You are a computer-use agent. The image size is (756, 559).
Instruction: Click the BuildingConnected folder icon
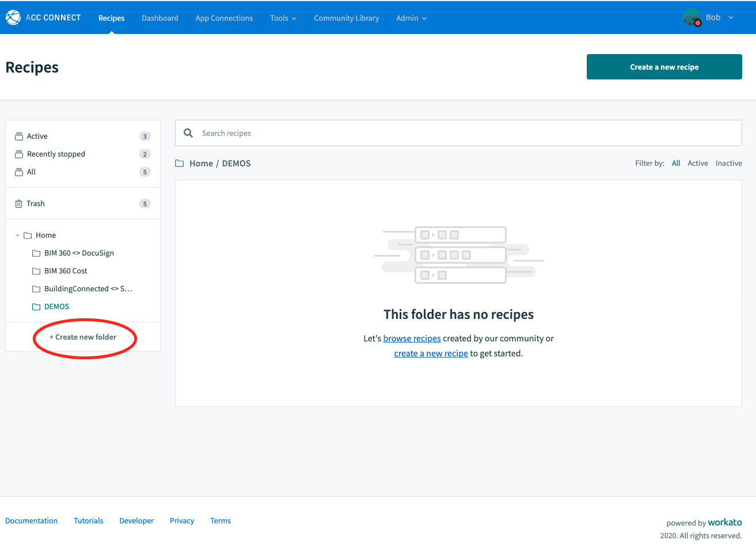pyautogui.click(x=36, y=289)
